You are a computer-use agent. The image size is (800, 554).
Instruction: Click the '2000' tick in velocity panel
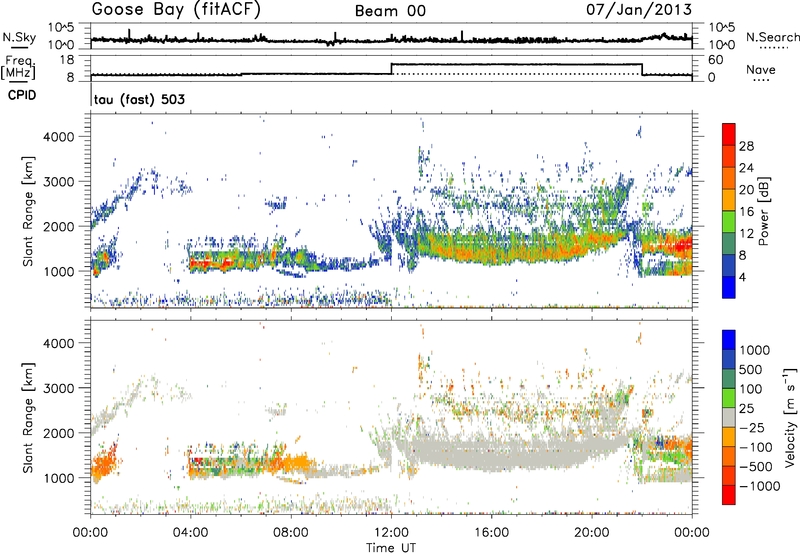[58, 433]
